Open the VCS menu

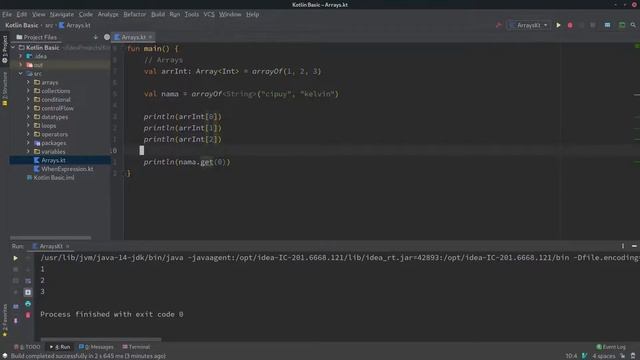coord(209,14)
